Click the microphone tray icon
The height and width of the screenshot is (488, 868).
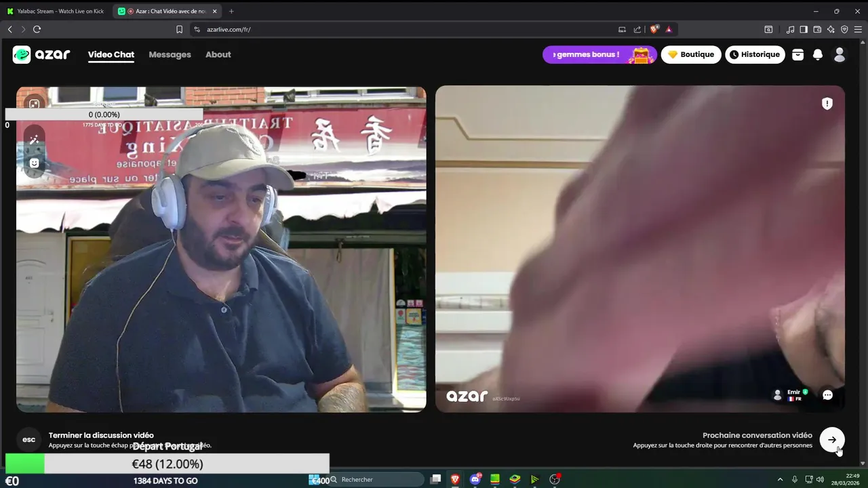[795, 479]
